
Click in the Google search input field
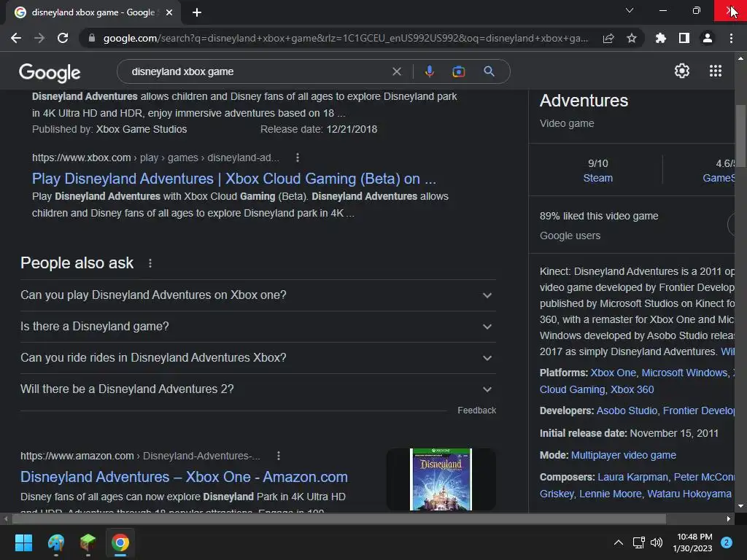258,71
